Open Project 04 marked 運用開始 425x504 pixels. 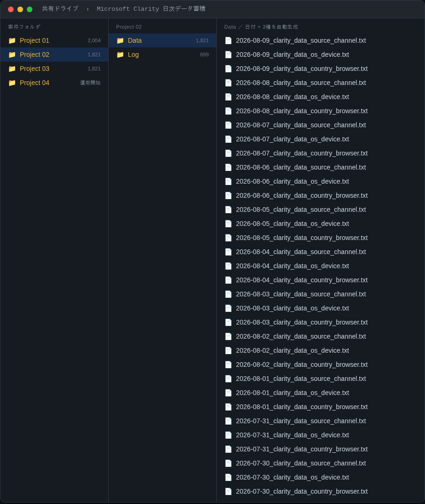[x=55, y=83]
